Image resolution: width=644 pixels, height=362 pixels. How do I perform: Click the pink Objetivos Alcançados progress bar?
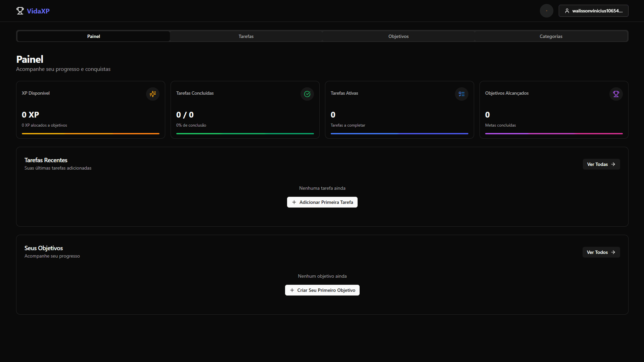554,134
